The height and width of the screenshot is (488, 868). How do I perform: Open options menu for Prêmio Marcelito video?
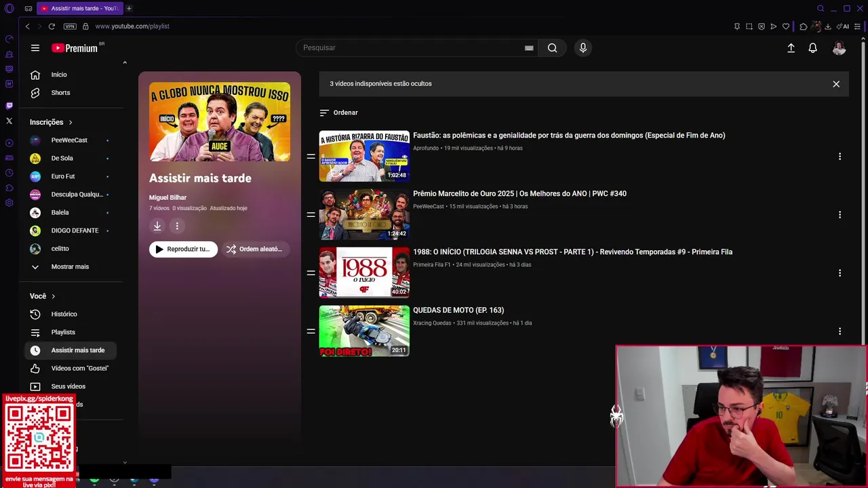point(840,215)
